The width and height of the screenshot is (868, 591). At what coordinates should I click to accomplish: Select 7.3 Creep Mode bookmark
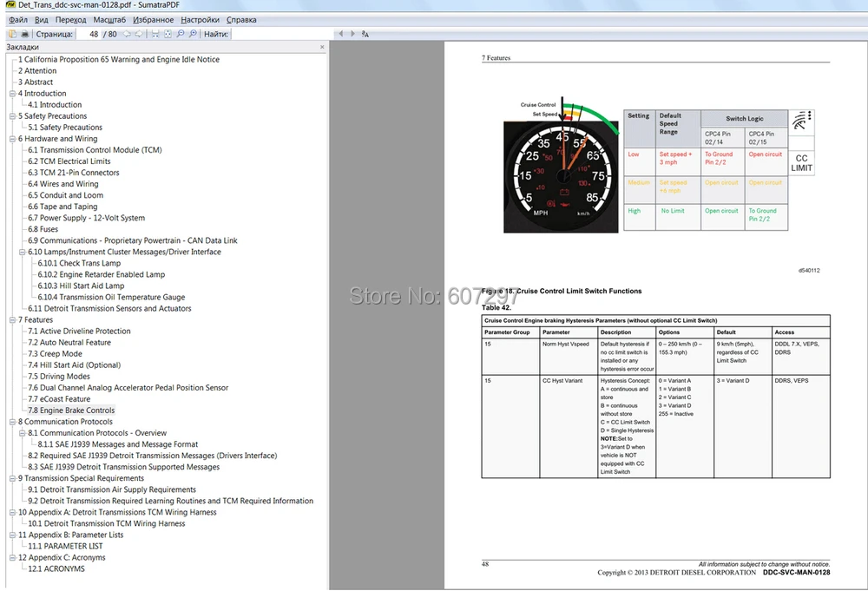pos(55,353)
